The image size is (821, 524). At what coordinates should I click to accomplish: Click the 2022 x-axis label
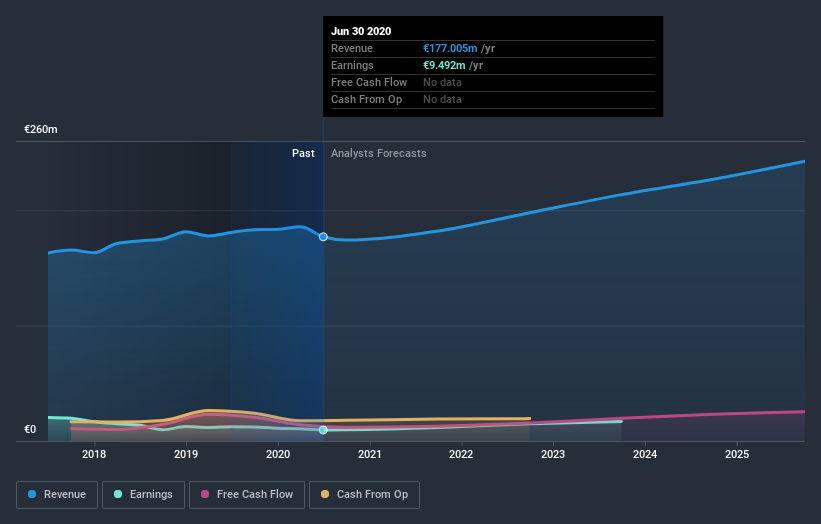[x=461, y=454]
